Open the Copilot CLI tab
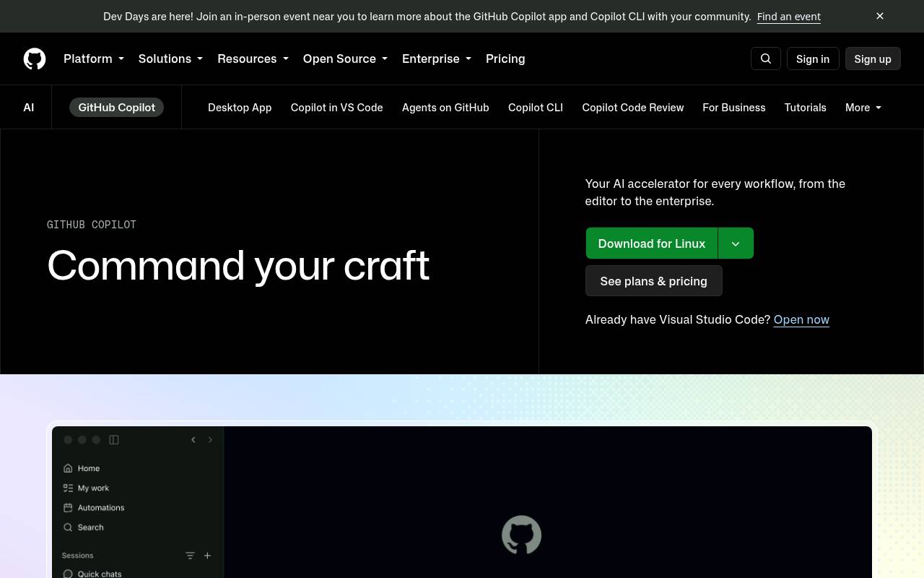Screen dimensions: 924x578 tap(536, 107)
